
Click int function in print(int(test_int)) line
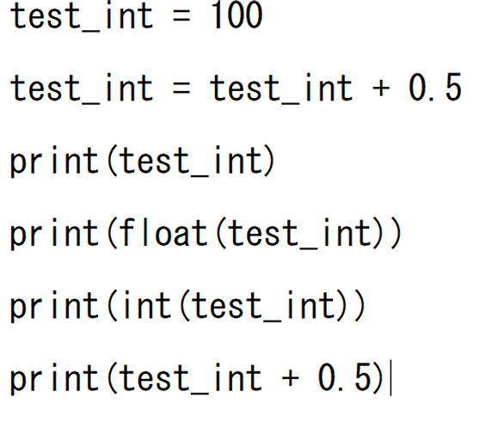coord(147,305)
